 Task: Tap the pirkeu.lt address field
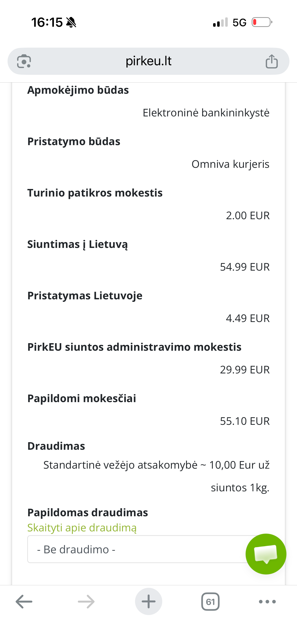pos(148,61)
